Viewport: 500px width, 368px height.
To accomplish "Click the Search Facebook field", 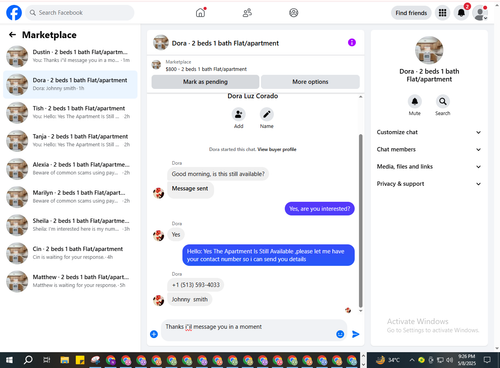I will [80, 13].
